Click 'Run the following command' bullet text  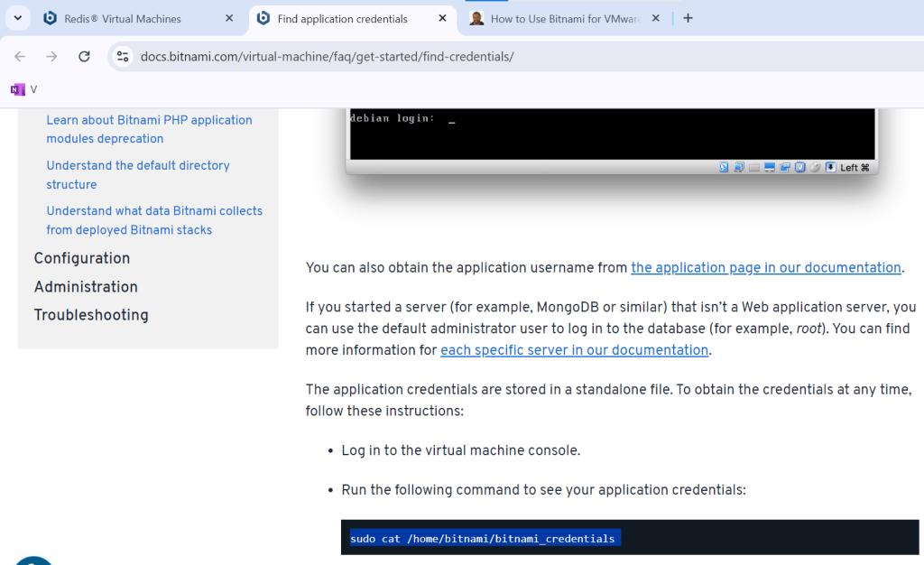(543, 490)
